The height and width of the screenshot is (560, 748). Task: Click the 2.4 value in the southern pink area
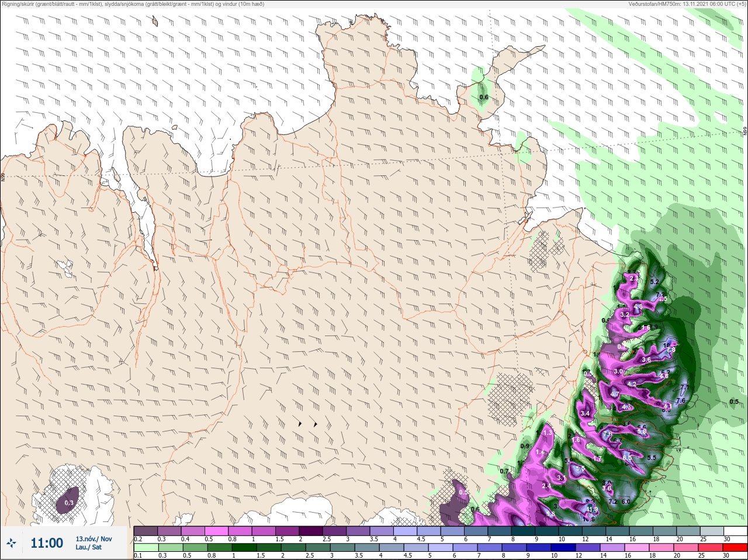pos(546,486)
